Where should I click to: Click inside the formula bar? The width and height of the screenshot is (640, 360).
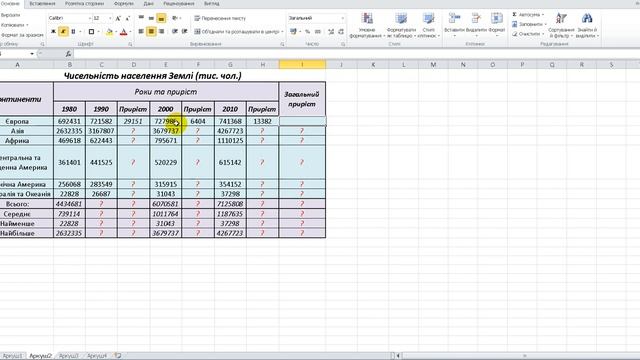click(x=356, y=54)
